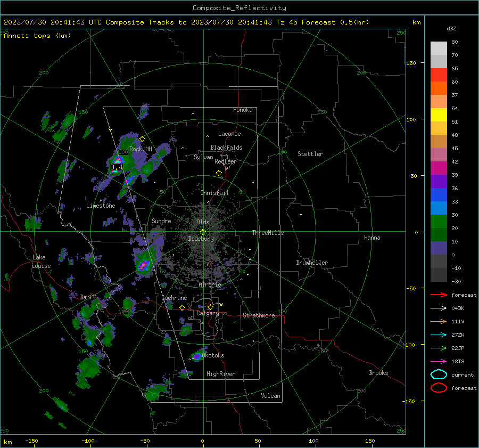
Task: Click the Airdrie label
Action: (x=210, y=284)
